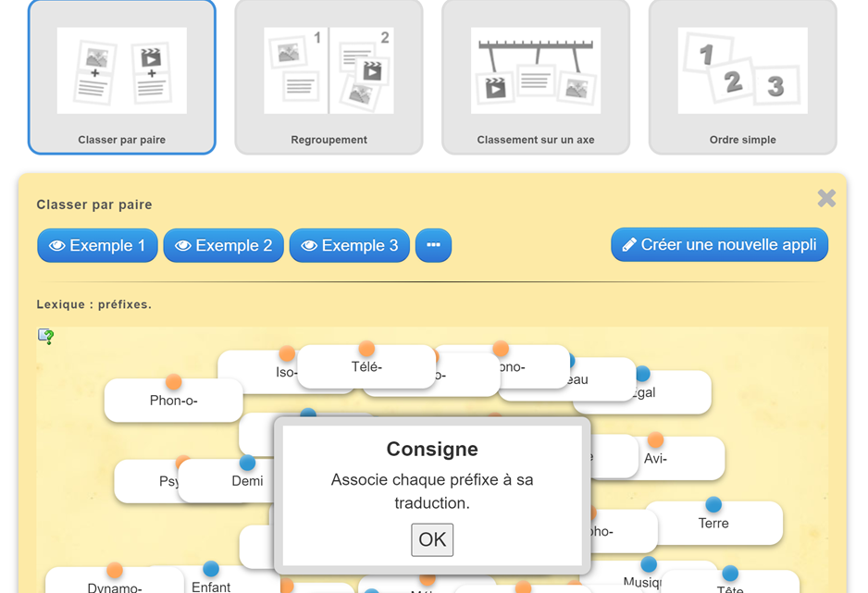Click the blue pin on Enfant card

click(x=211, y=568)
